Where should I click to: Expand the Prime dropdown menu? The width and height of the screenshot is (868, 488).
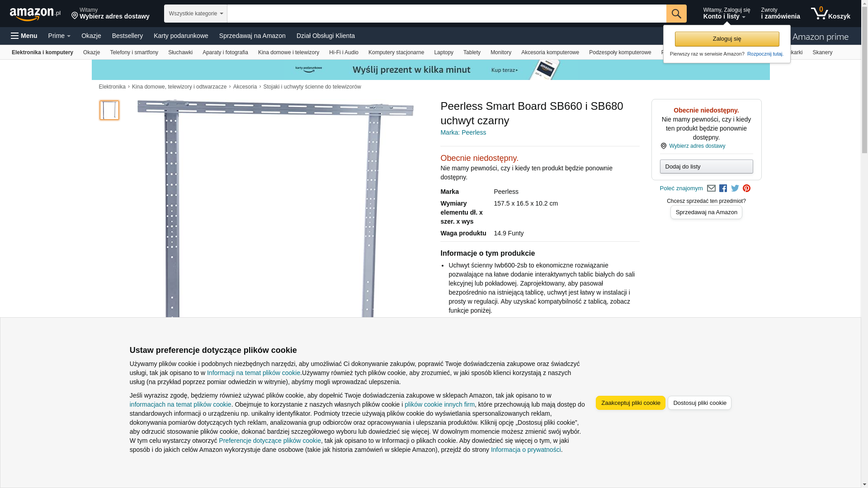59,36
